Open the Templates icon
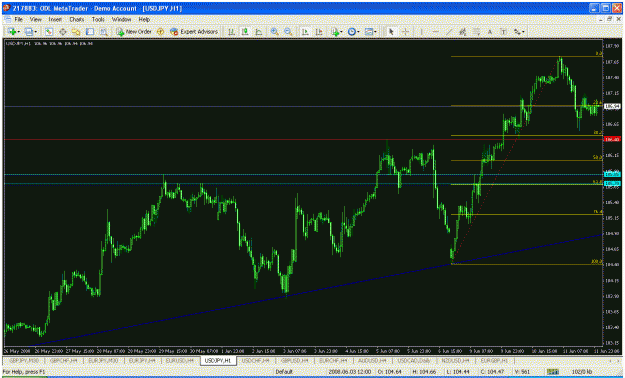 tap(369, 32)
